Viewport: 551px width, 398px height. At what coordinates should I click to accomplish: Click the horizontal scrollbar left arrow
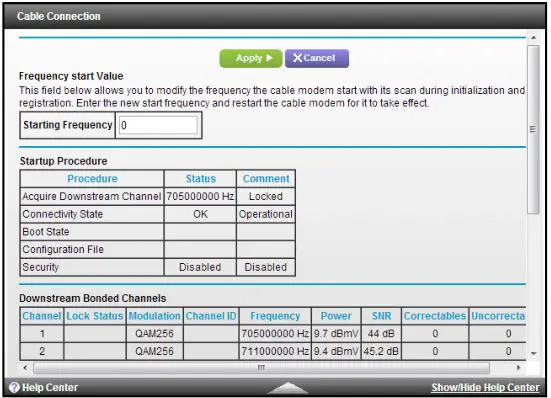(x=25, y=368)
